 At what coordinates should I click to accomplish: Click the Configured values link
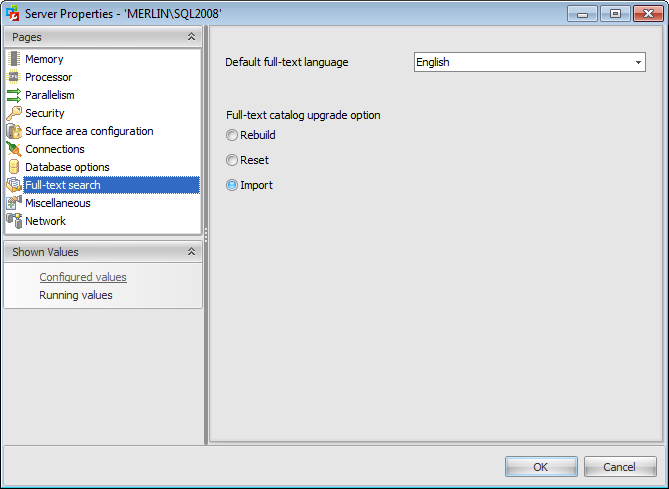coord(83,277)
